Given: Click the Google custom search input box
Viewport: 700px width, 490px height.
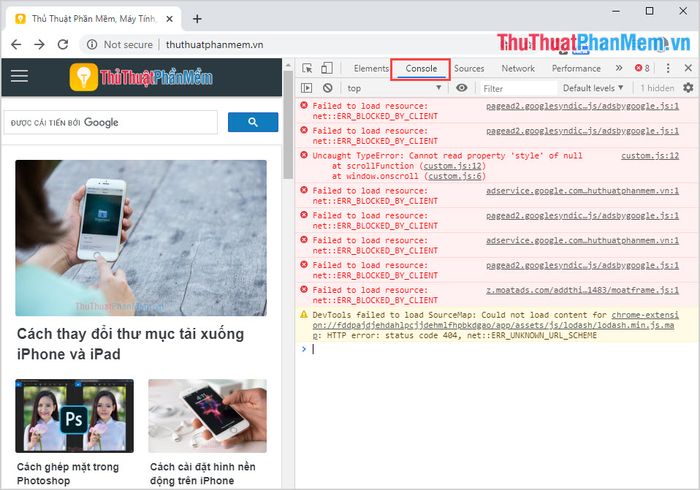Looking at the screenshot, I should tap(111, 122).
